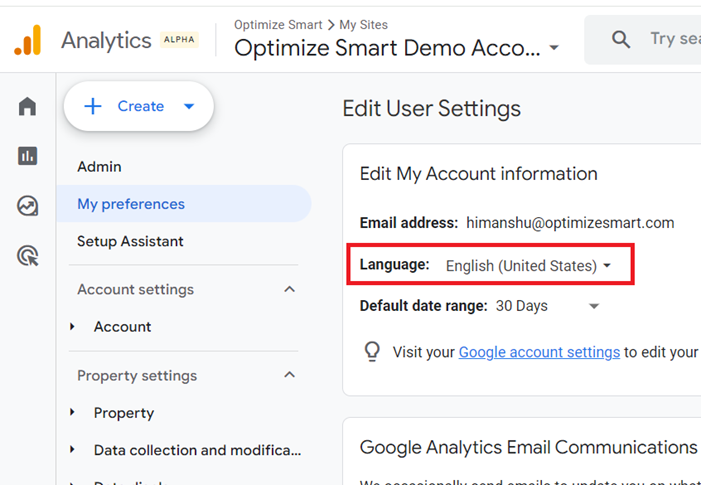Click the plus icon on Create button
Image resolution: width=701 pixels, height=485 pixels.
click(93, 106)
